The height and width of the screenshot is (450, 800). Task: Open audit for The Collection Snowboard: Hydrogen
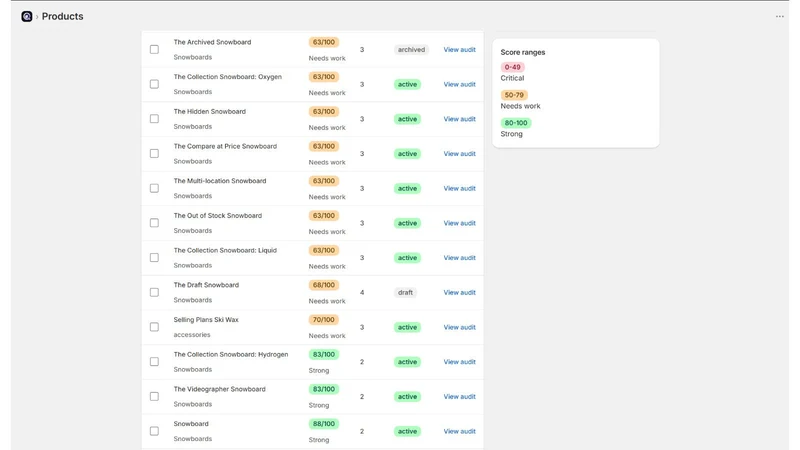click(459, 362)
